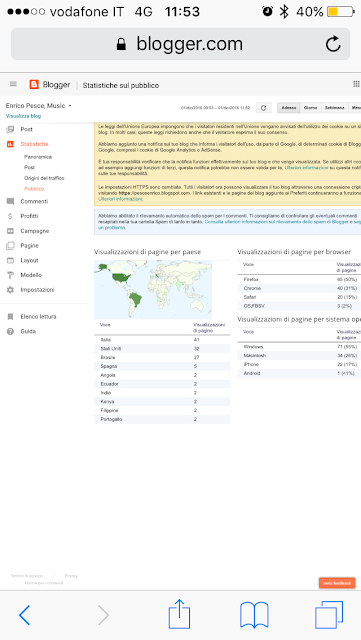Open the Privacy footer link
Screen dimensions: 361x640
[71, 576]
